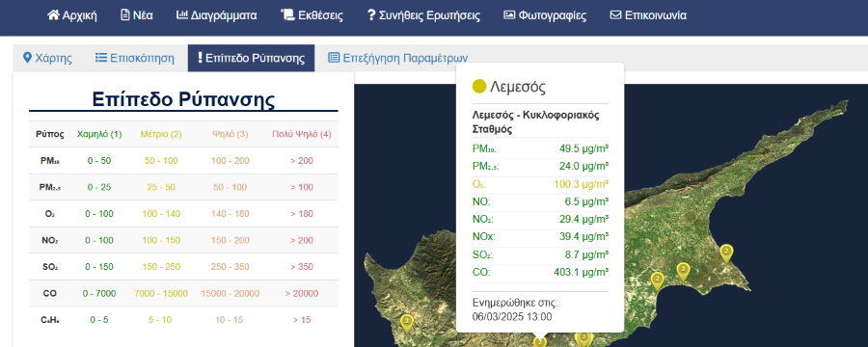Click the location pin icon on Χάρτης tab
The image size is (868, 347).
(x=27, y=58)
